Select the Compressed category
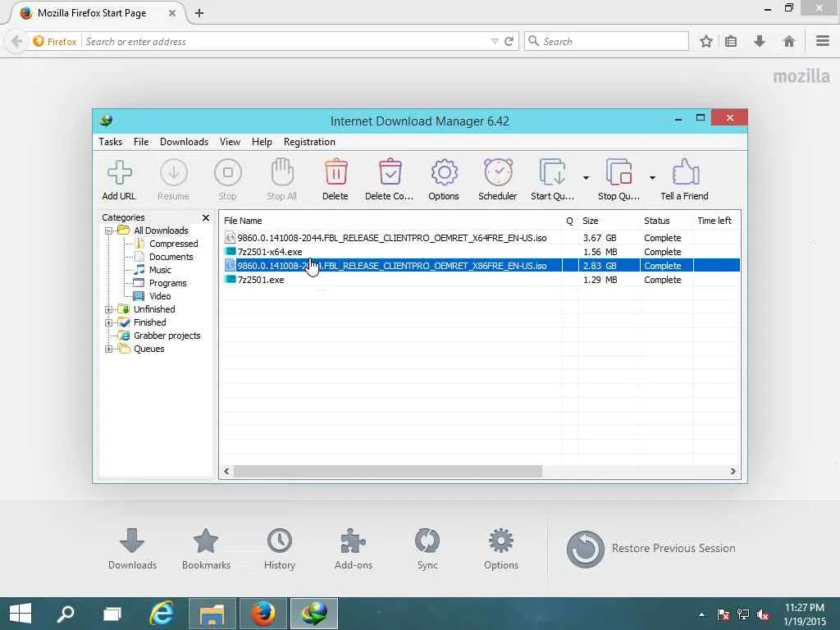The height and width of the screenshot is (630, 840). click(173, 244)
